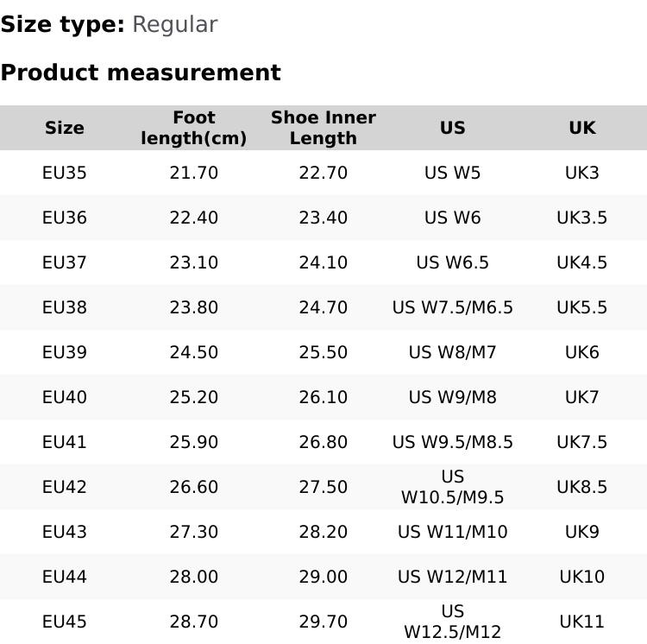Image resolution: width=647 pixels, height=644 pixels.
Task: Click the EU45 size cell
Action: 65,622
